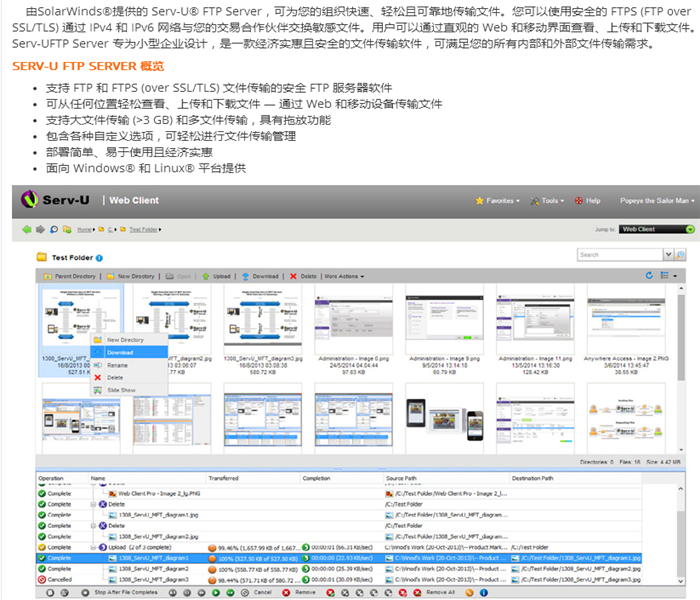The image size is (700, 600).
Task: Click the search magnifier button
Action: (680, 255)
